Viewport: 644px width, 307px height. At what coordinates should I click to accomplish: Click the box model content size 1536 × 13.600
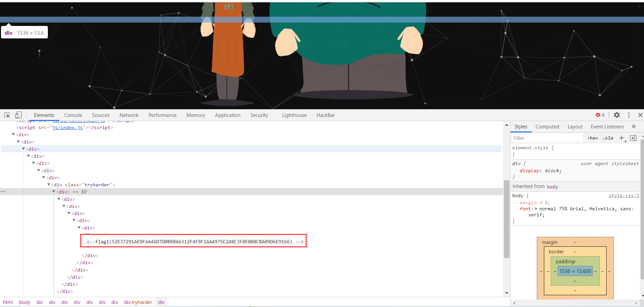(x=575, y=271)
